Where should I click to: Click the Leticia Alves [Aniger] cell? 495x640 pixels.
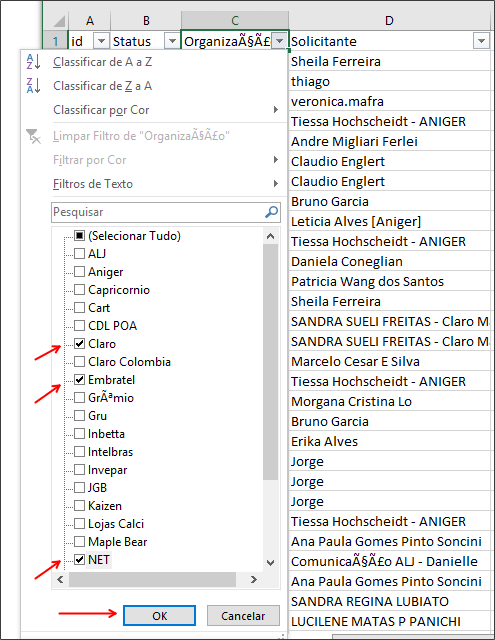point(389,221)
